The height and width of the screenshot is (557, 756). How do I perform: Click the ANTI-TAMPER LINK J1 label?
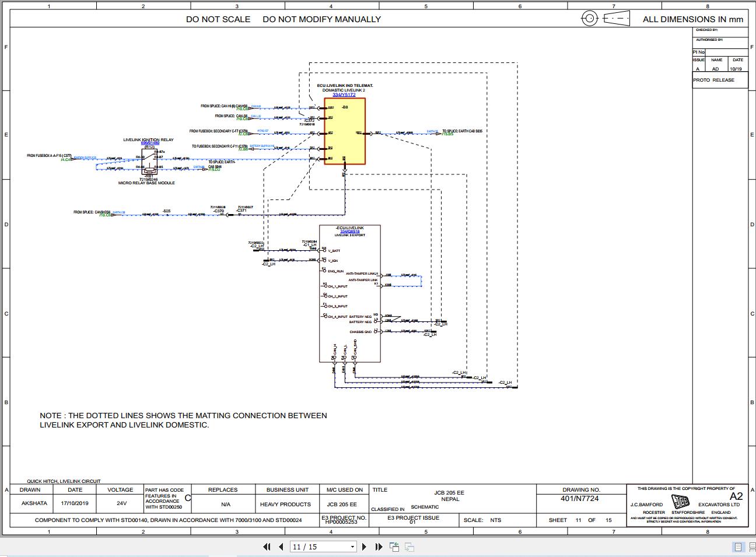pyautogui.click(x=362, y=274)
